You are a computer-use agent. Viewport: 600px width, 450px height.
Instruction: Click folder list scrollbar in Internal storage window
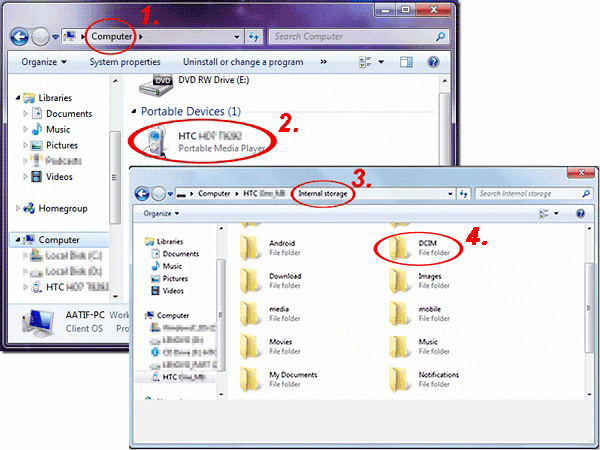coord(590,306)
